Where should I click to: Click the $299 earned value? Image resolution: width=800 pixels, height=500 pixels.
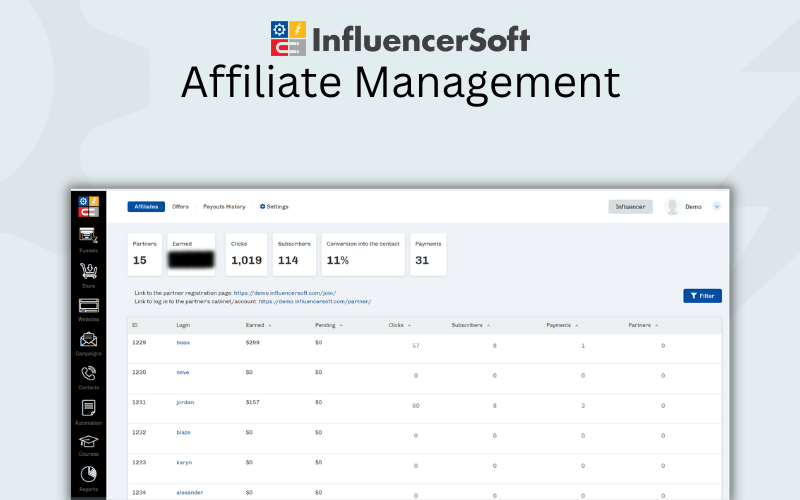[253, 343]
